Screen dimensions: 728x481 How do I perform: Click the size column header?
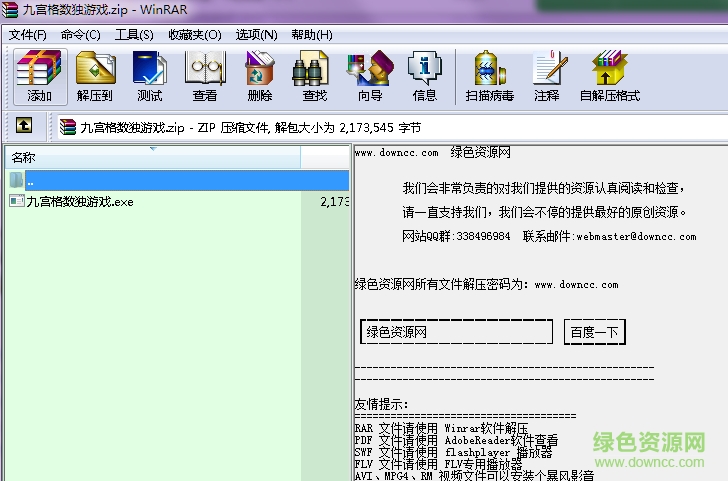(x=325, y=157)
